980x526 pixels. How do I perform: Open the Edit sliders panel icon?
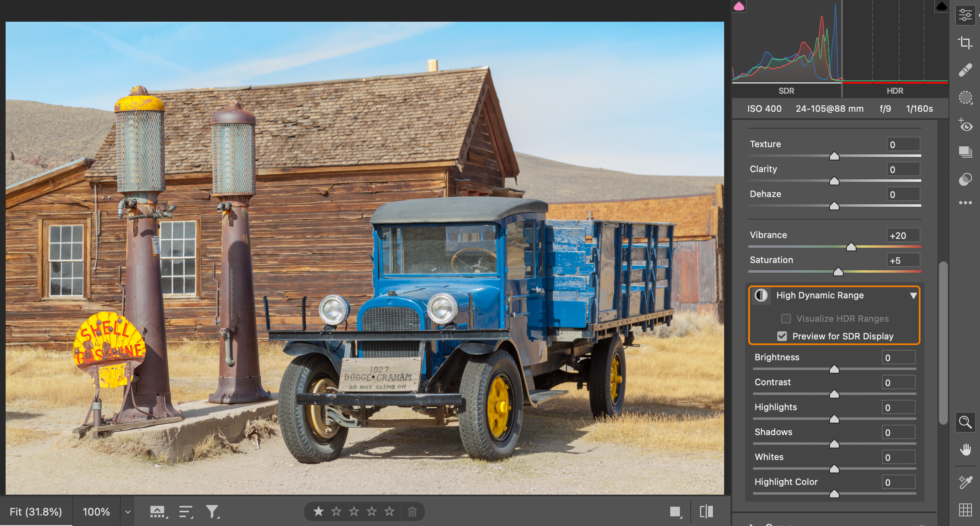(x=965, y=15)
